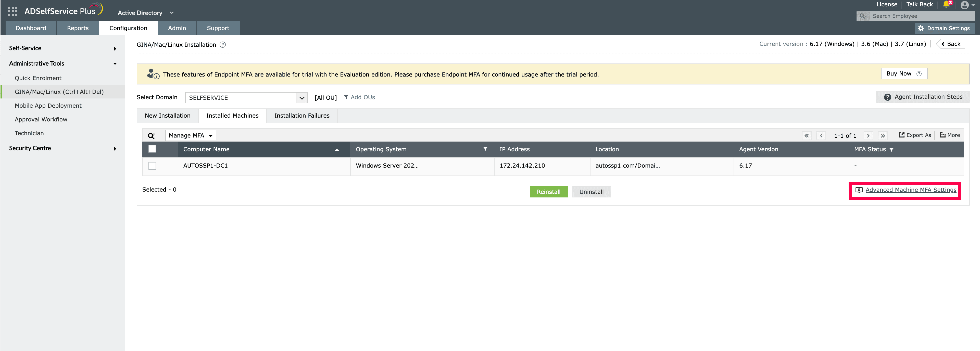Click the Domain Settings gear icon
This screenshot has height=351, width=980.
[921, 28]
